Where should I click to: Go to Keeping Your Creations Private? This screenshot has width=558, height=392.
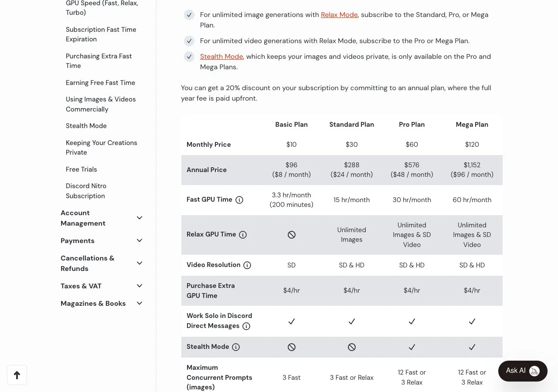[102, 148]
